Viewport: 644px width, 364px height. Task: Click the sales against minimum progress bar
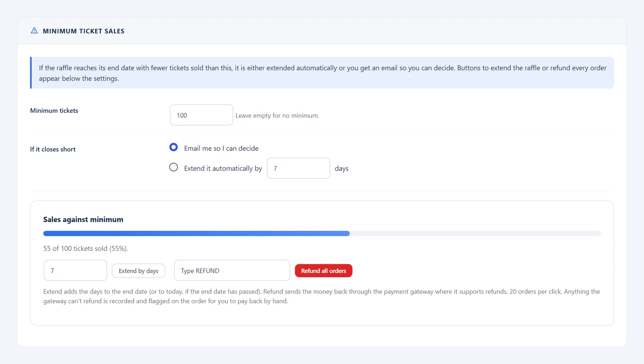[322, 233]
